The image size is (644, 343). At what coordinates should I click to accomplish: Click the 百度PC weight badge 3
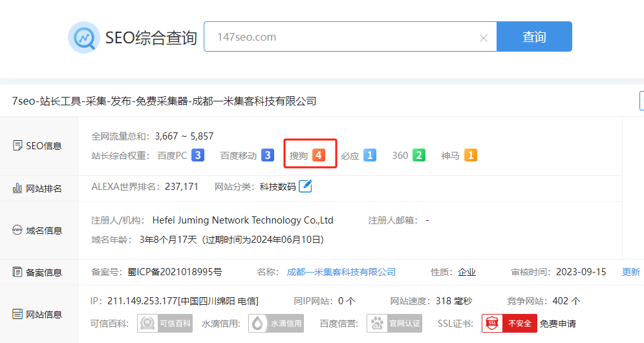click(198, 155)
